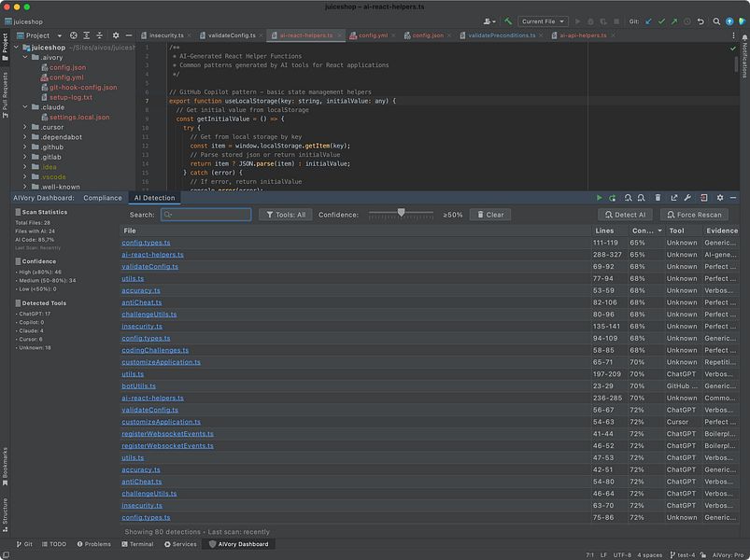Viewport: 750px width, 560px height.
Task: Toggle the Structure tool window sidebar button
Action: [x=5, y=513]
